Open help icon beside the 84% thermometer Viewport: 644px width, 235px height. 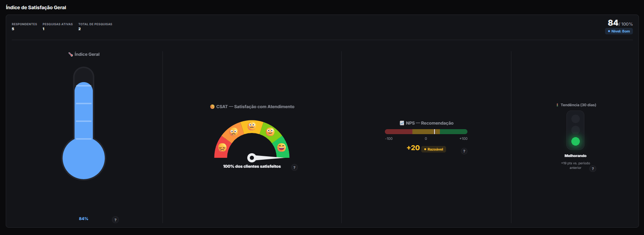click(x=115, y=220)
